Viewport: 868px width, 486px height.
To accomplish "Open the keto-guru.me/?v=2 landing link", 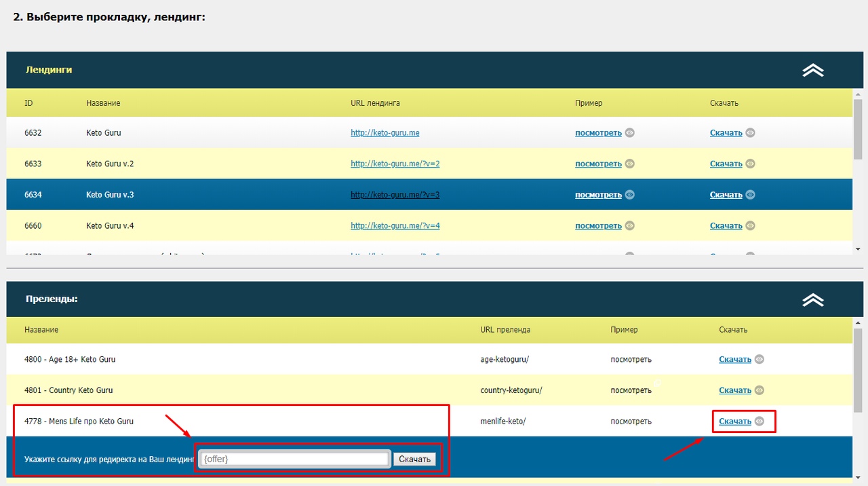I will click(395, 164).
